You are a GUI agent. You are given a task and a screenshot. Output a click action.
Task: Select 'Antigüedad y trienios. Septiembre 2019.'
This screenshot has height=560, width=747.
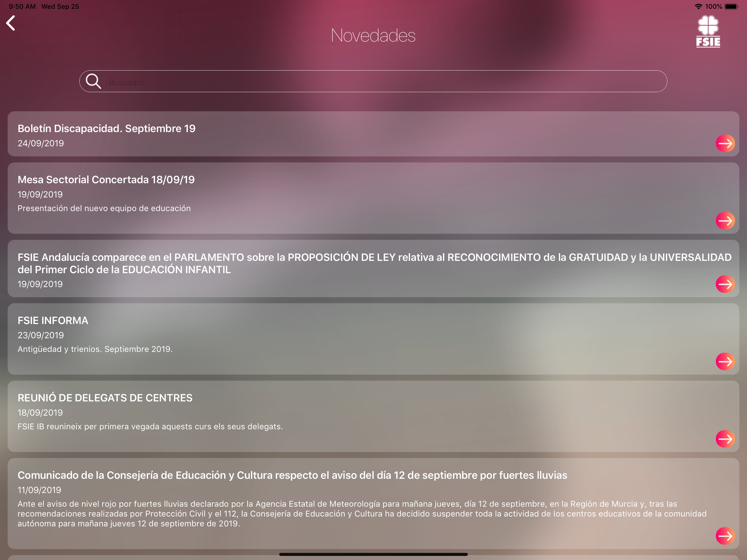[x=95, y=349]
